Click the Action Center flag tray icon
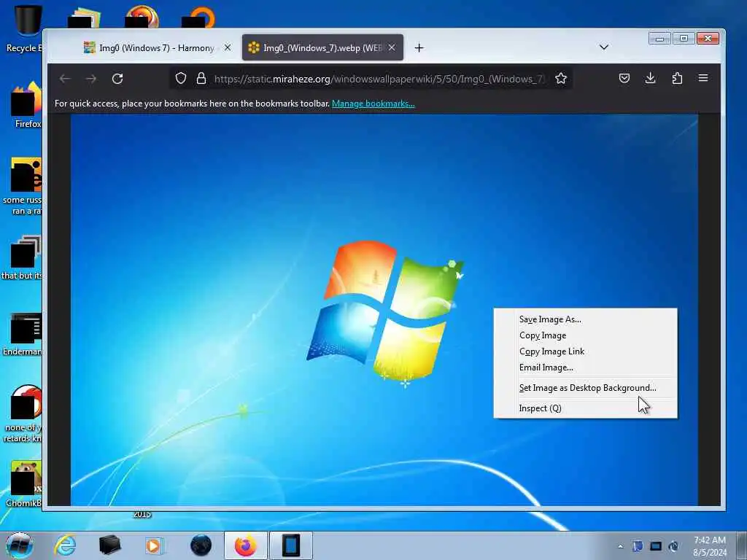Viewport: 747px width, 560px height. click(638, 546)
